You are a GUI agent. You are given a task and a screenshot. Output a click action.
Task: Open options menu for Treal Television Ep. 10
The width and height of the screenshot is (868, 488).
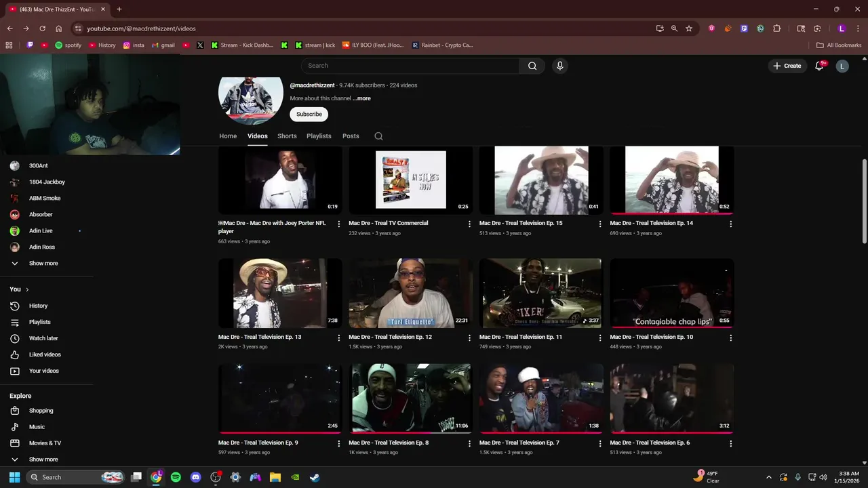pos(730,338)
